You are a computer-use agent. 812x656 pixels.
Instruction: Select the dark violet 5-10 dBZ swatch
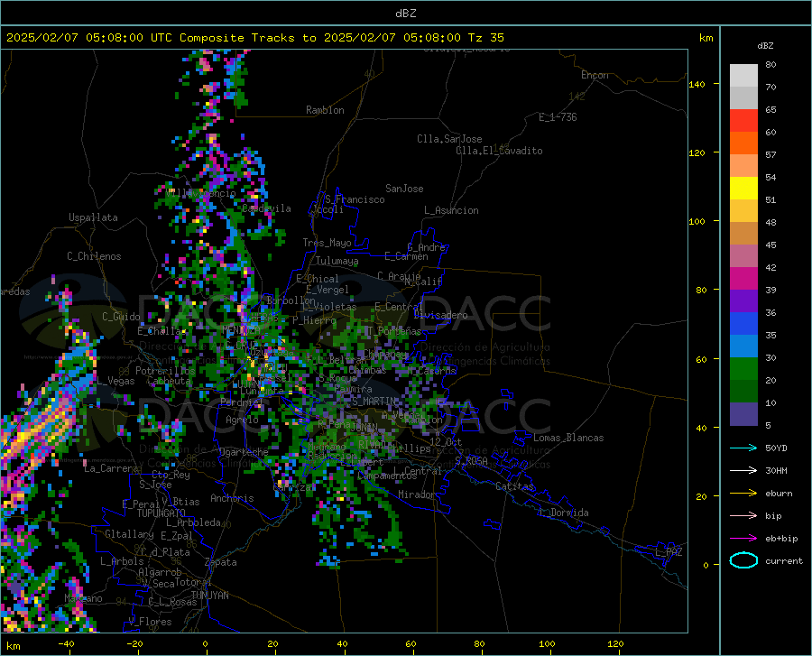743,414
